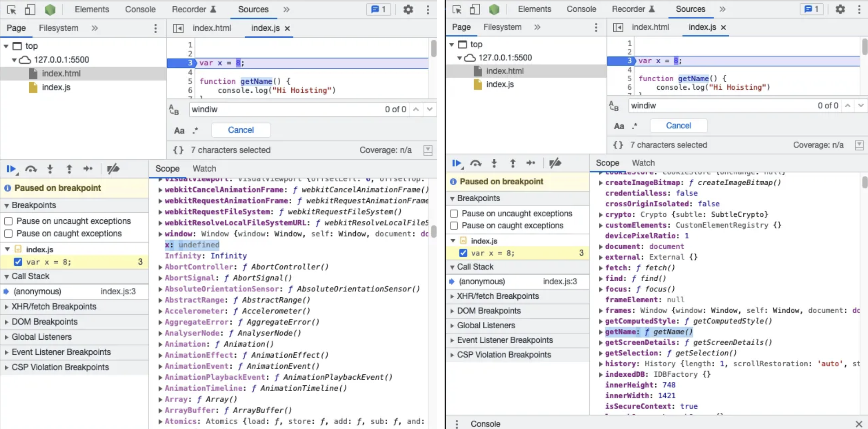Image resolution: width=868 pixels, height=429 pixels.
Task: Expand the window object in left Scope pane
Action: point(160,234)
